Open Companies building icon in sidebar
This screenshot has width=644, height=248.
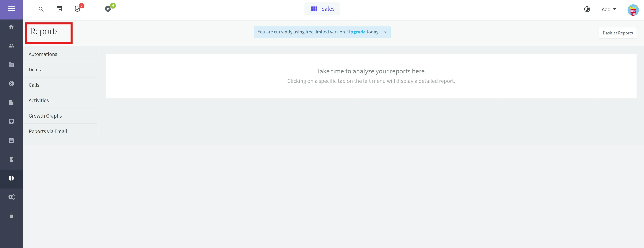point(11,65)
